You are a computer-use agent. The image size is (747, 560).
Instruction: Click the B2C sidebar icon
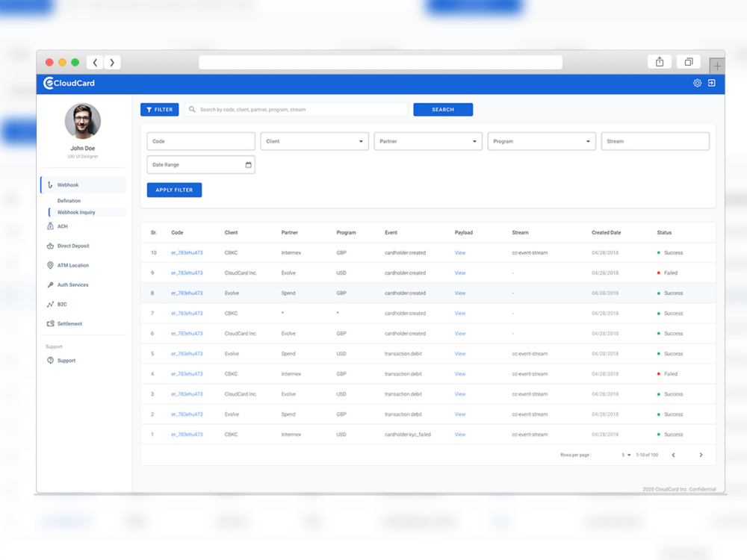click(50, 305)
